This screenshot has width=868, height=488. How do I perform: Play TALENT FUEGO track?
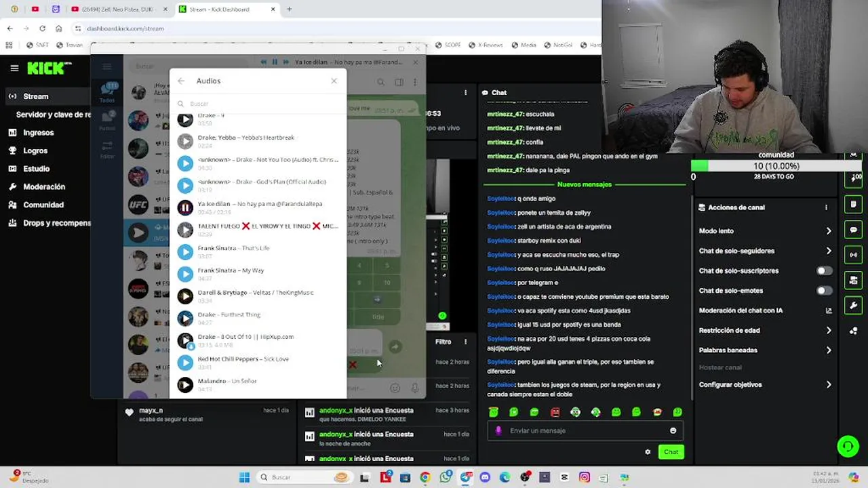tap(185, 230)
